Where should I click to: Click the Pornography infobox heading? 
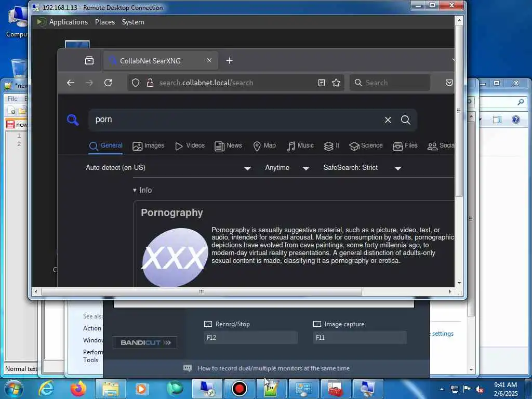[172, 212]
